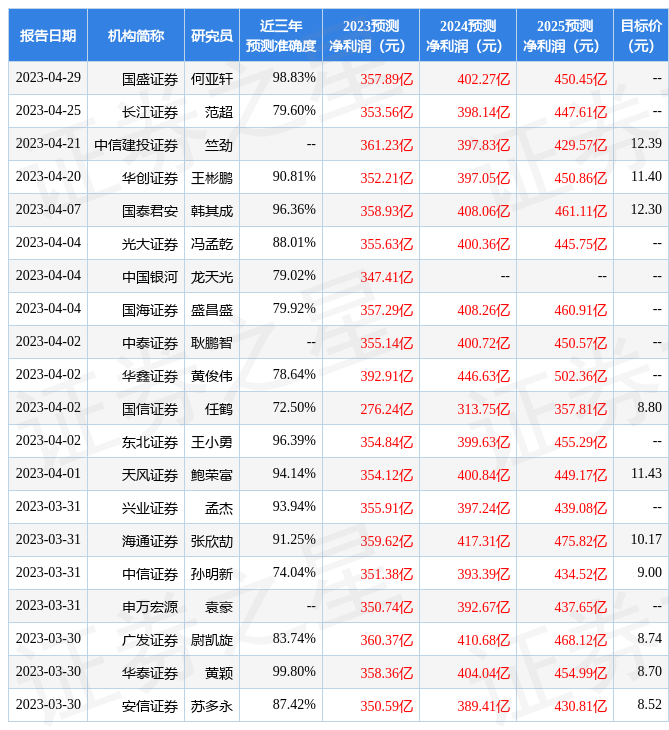Click researcher name 何亚轩

pos(212,79)
